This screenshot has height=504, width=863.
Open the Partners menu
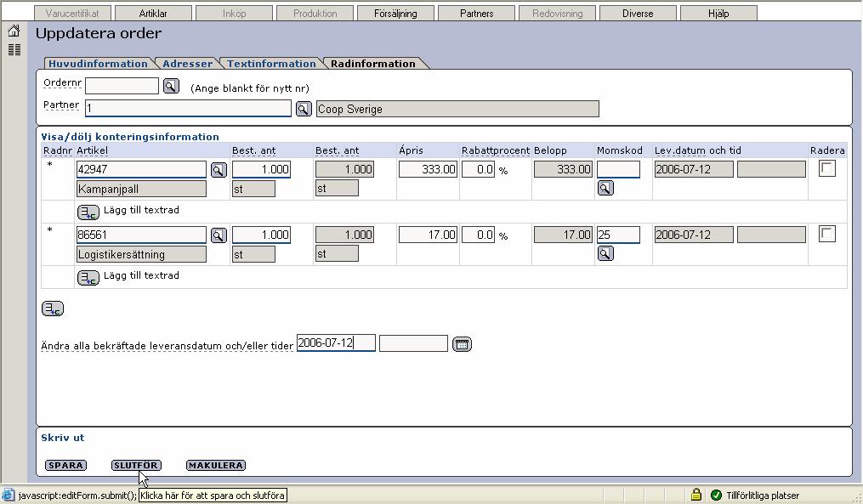pos(477,14)
